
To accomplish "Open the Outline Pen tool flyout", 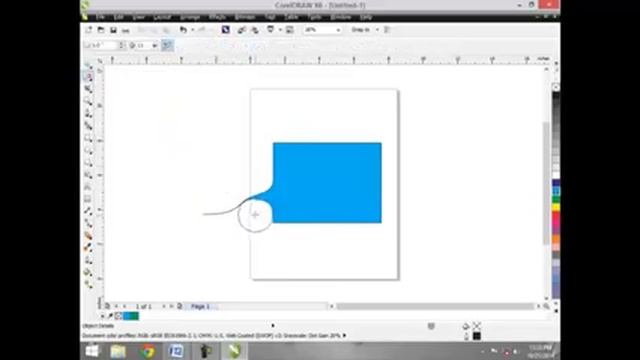I will (x=88, y=260).
